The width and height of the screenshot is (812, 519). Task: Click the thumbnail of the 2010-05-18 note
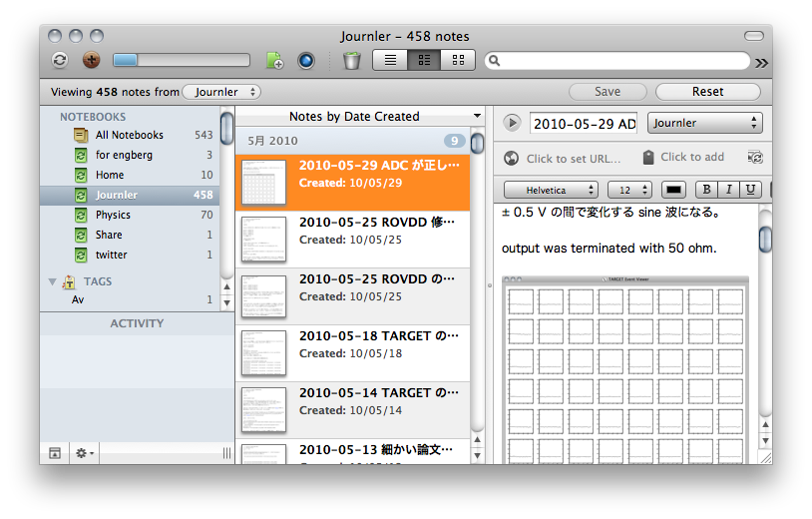[x=264, y=353]
